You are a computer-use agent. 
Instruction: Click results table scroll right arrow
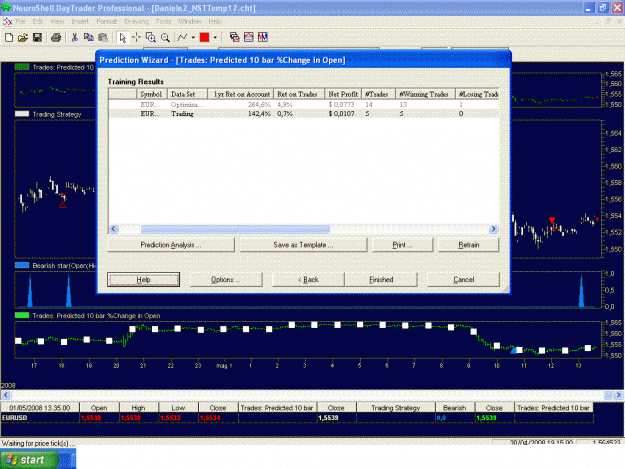click(x=493, y=229)
